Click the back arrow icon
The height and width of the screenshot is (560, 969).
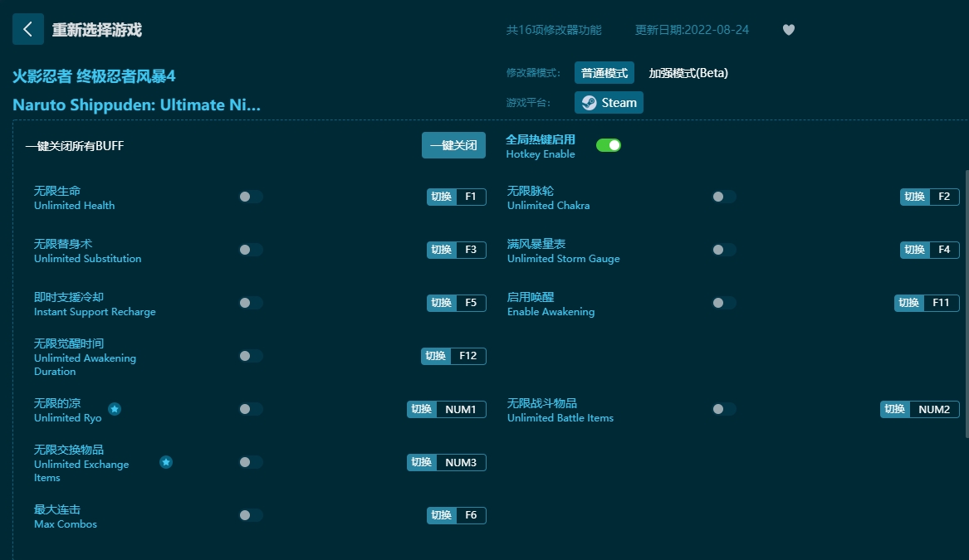coord(27,29)
